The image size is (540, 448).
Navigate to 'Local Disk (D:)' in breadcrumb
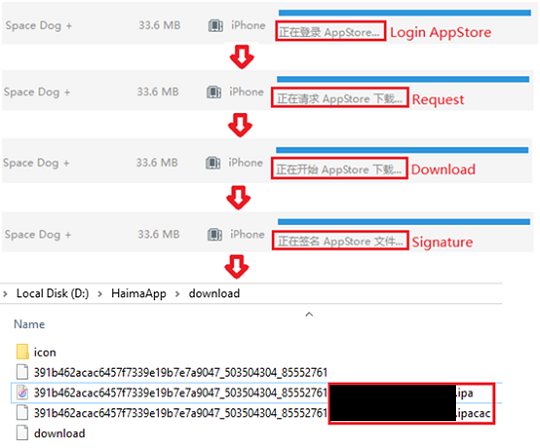(53, 293)
